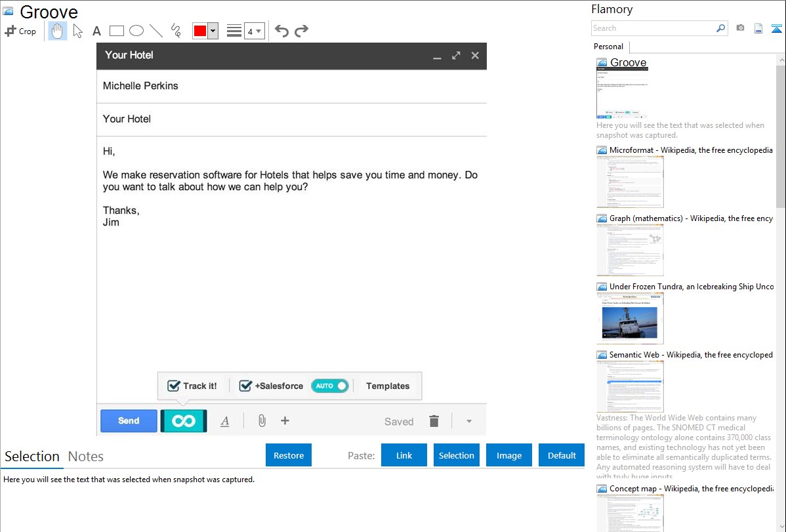Screen dimensions: 786x532
Task: Open the color picker dropdown arrow
Action: tap(213, 31)
